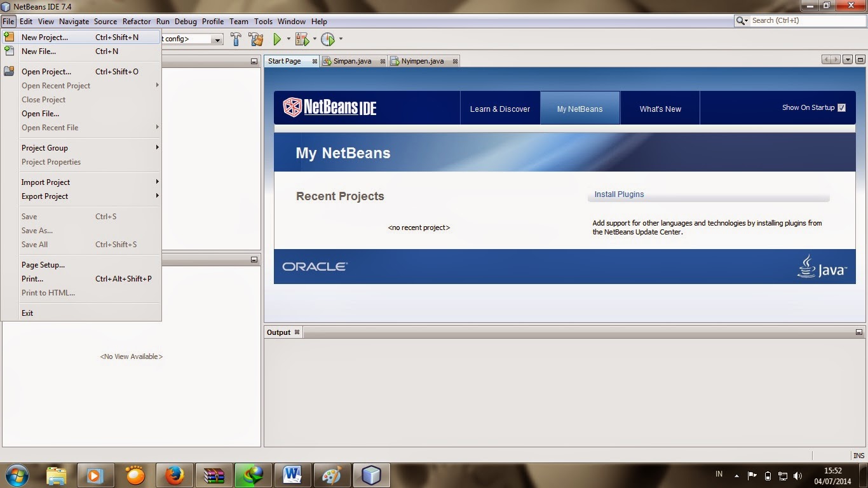The width and height of the screenshot is (868, 488).
Task: Open the Source menu
Action: [x=105, y=21]
